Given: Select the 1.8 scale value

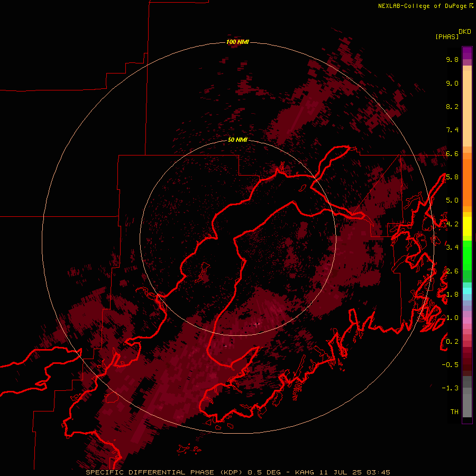Looking at the screenshot, I should point(452,295).
